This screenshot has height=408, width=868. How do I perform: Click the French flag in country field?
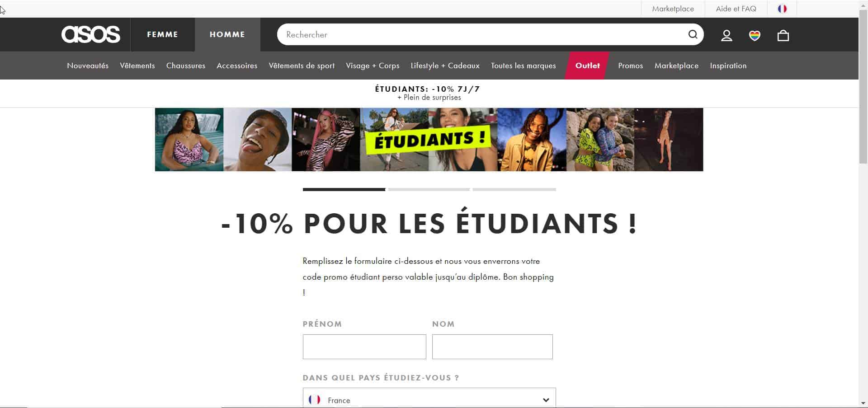(x=315, y=399)
